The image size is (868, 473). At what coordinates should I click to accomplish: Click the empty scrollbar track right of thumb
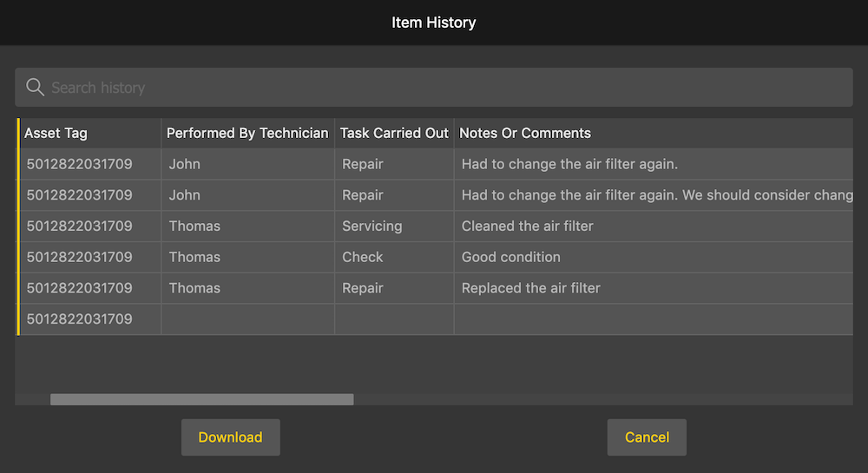[x=599, y=400]
